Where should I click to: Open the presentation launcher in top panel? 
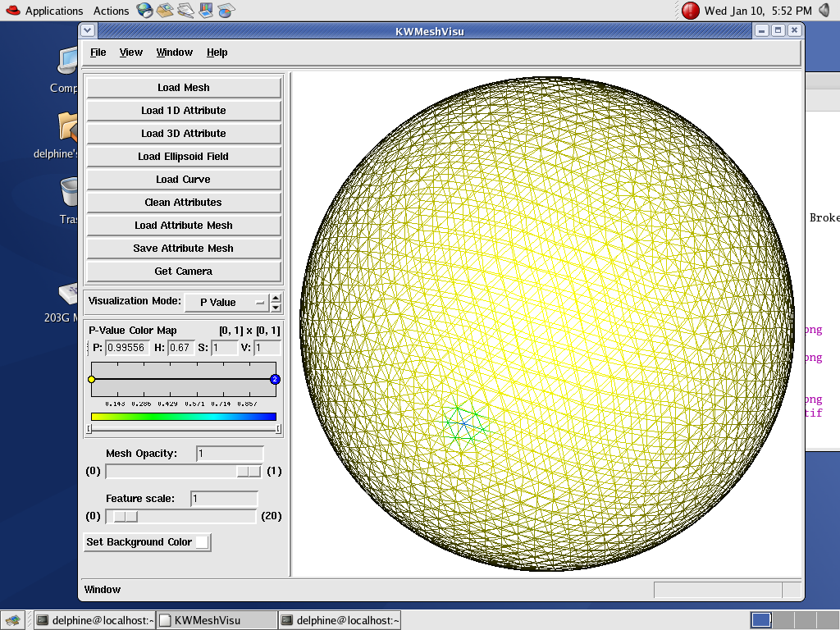tap(207, 11)
